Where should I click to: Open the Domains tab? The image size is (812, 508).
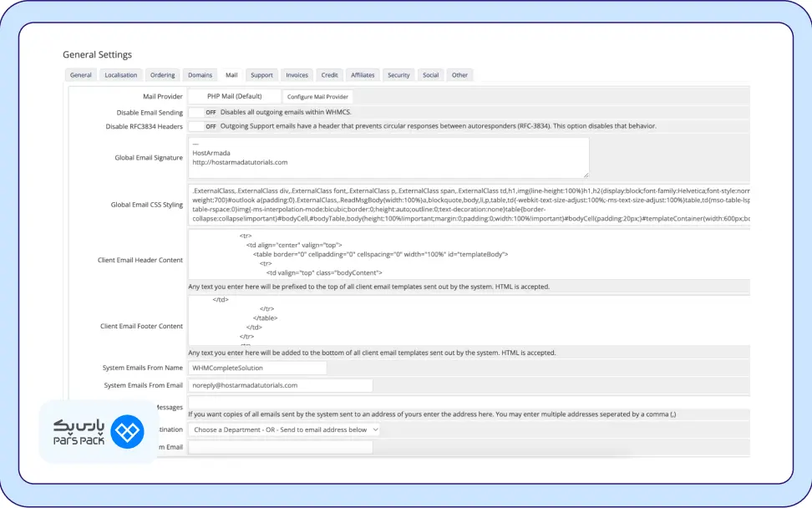tap(200, 75)
